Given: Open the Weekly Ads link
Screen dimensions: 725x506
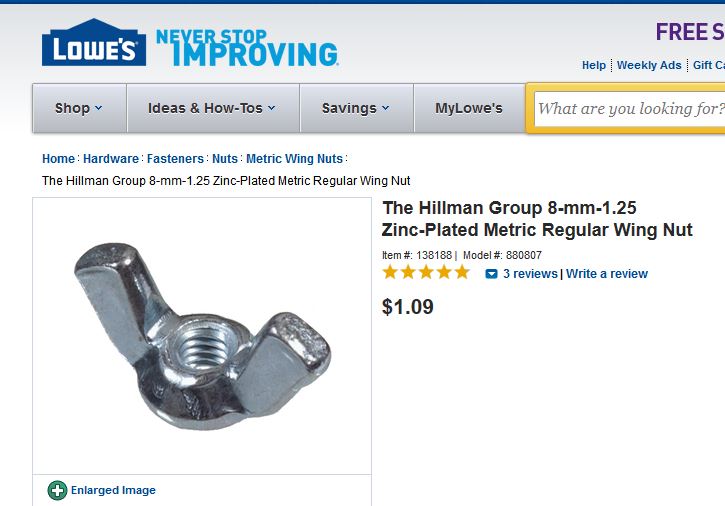Looking at the screenshot, I should 649,65.
